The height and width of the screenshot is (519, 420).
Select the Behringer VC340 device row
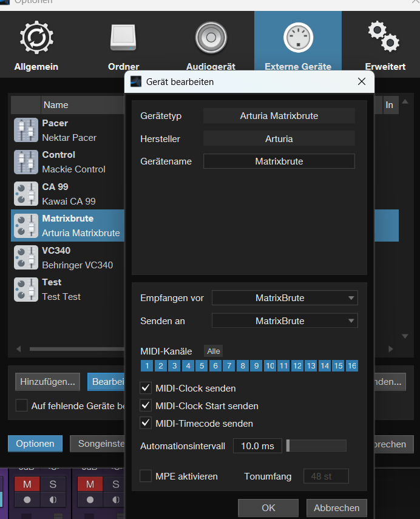point(67,257)
